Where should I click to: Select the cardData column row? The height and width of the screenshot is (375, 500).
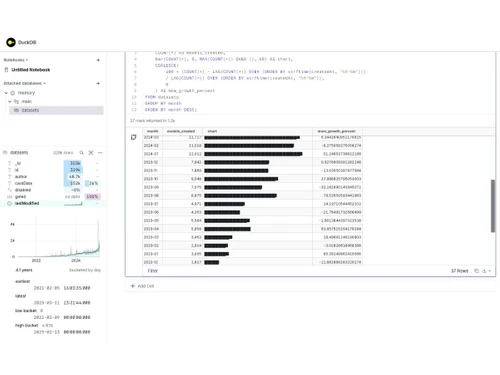53,183
